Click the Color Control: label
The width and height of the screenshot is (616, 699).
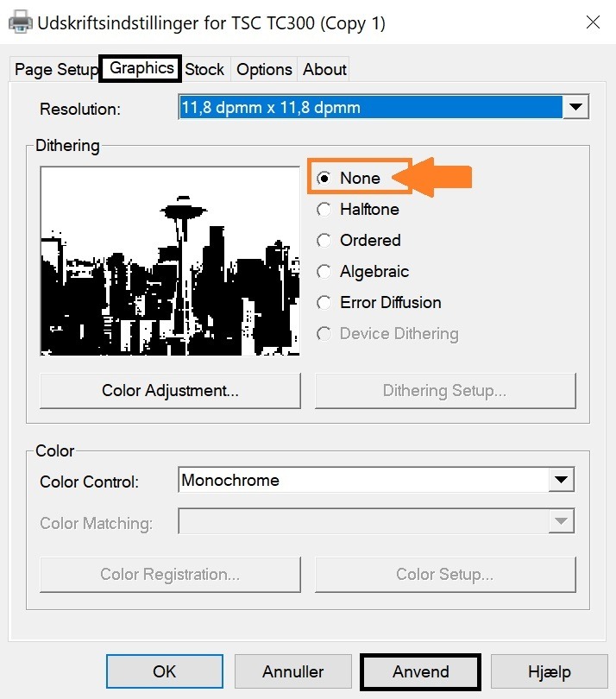(x=89, y=482)
